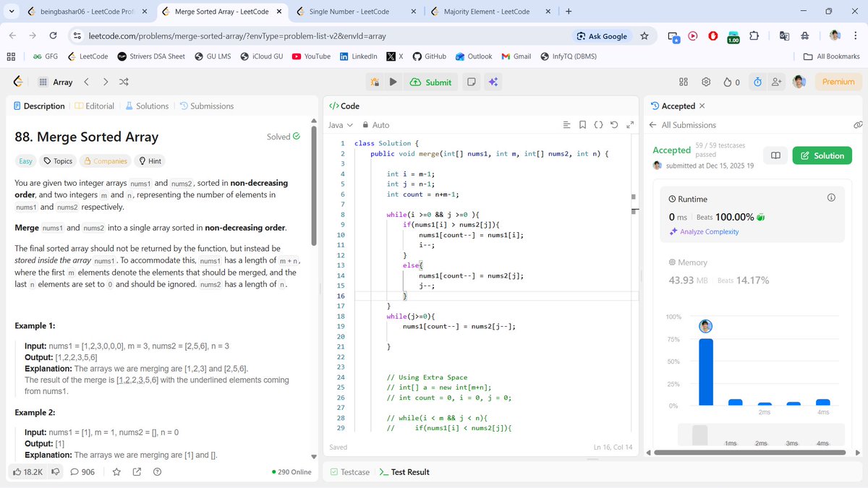
Task: Open Chrome three-dot menu
Action: click(x=856, y=36)
